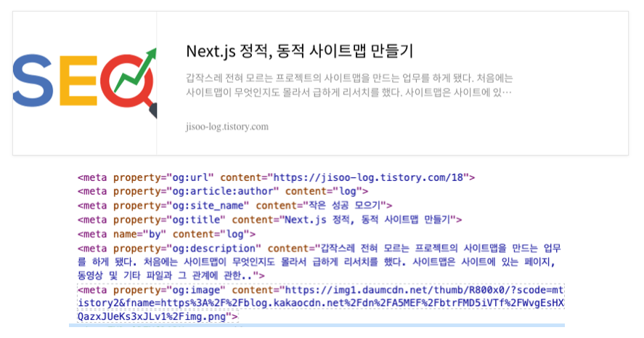Select the og:url meta tag line
The width and height of the screenshot is (644, 338).
276,177
